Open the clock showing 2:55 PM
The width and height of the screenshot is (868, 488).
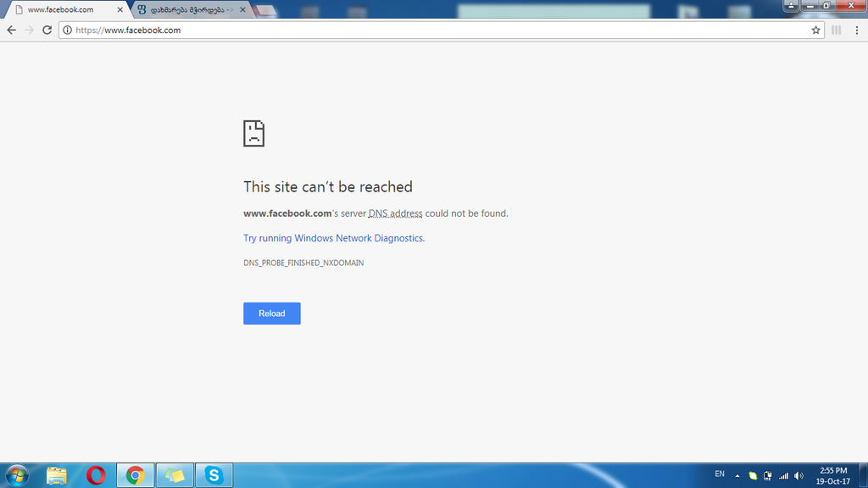click(833, 476)
